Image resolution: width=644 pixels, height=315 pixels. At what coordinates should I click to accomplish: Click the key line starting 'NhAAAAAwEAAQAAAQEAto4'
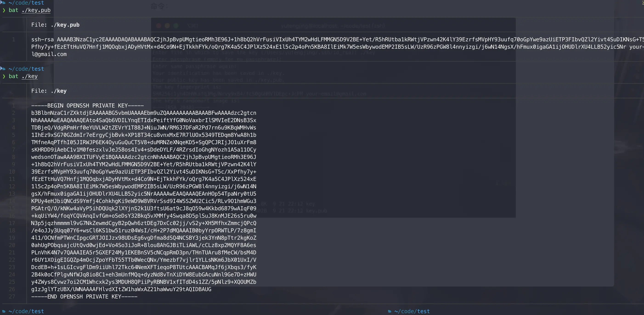[144, 120]
